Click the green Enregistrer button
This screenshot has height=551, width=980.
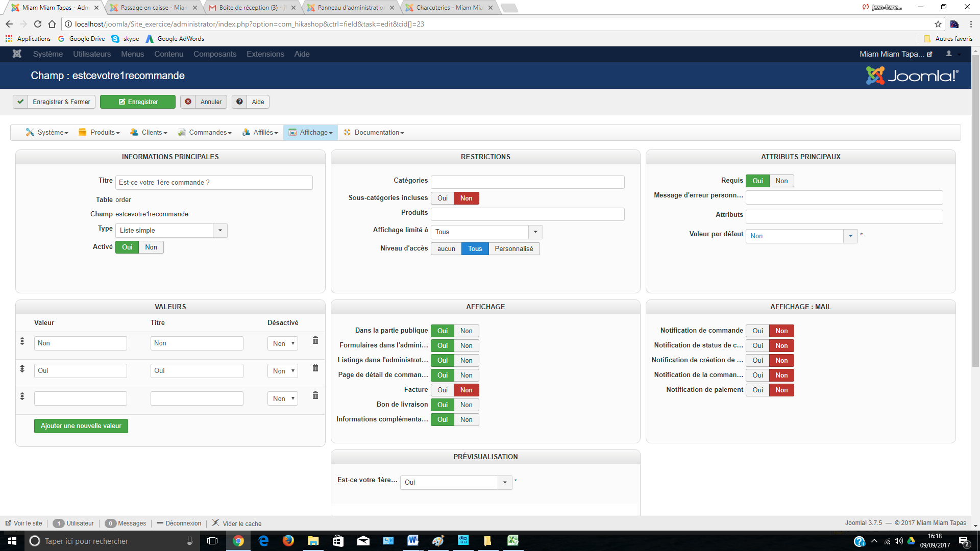[x=138, y=102]
